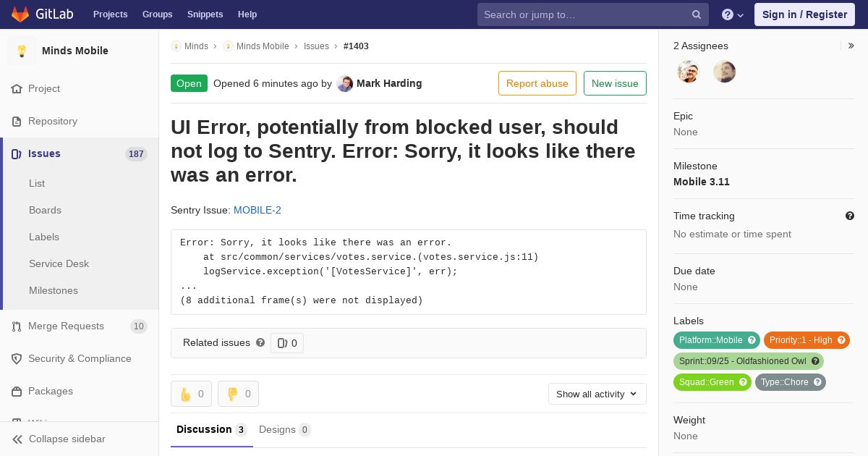Click the Packages sidebar icon
This screenshot has width=868, height=456.
tap(17, 392)
